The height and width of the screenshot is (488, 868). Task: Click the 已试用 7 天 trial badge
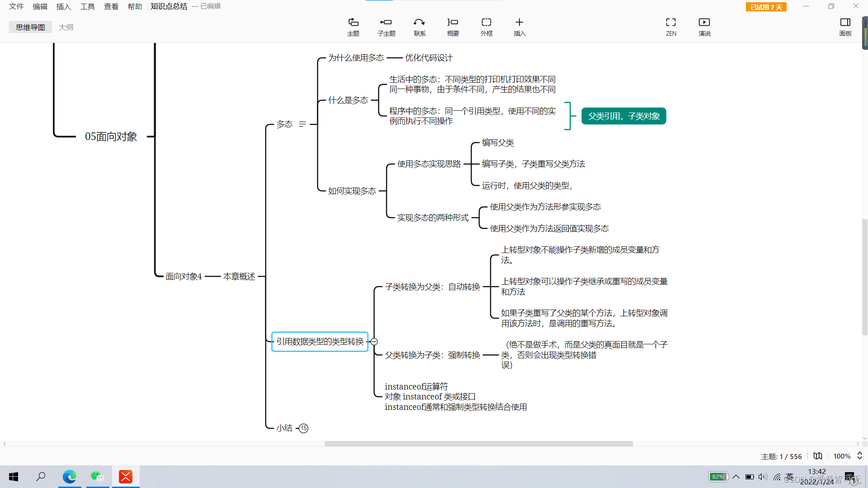(x=766, y=7)
